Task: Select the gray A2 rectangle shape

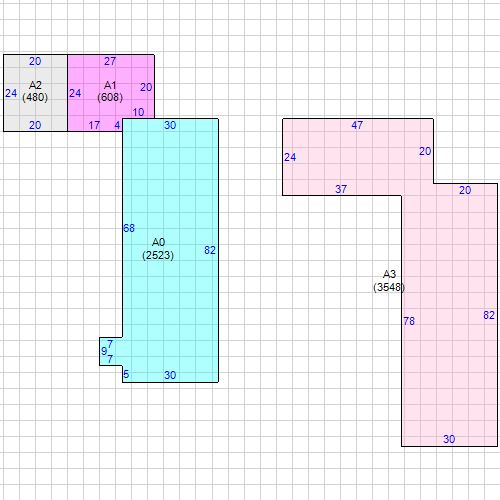Action: click(x=35, y=93)
